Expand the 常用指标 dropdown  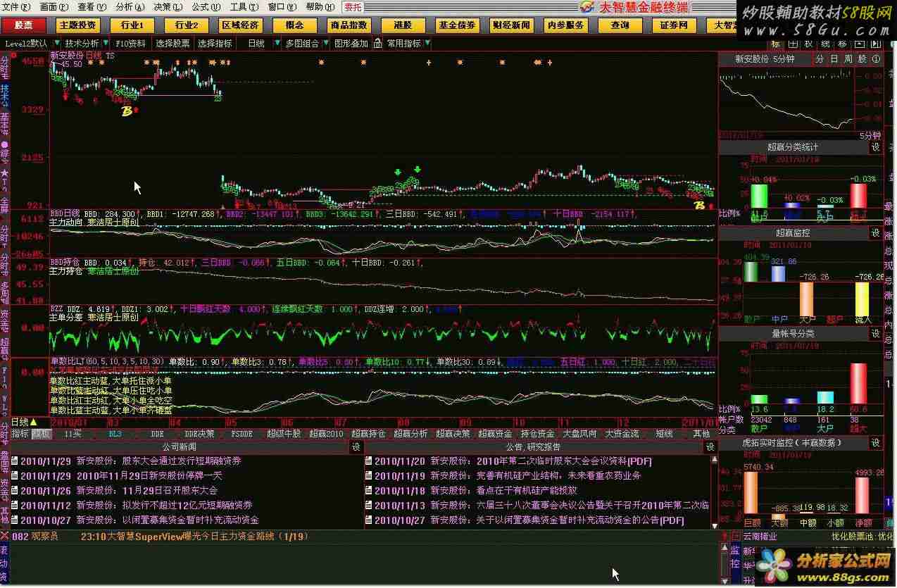427,44
